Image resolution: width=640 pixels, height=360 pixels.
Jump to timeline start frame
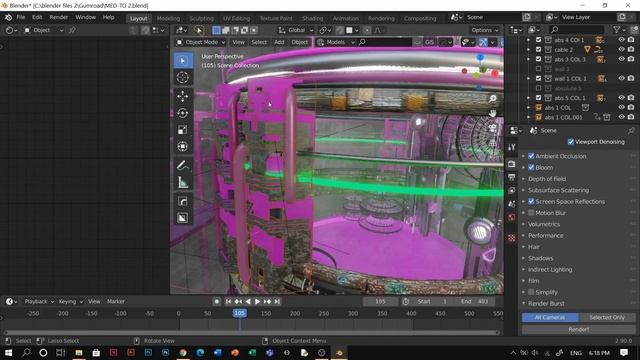pyautogui.click(x=229, y=302)
